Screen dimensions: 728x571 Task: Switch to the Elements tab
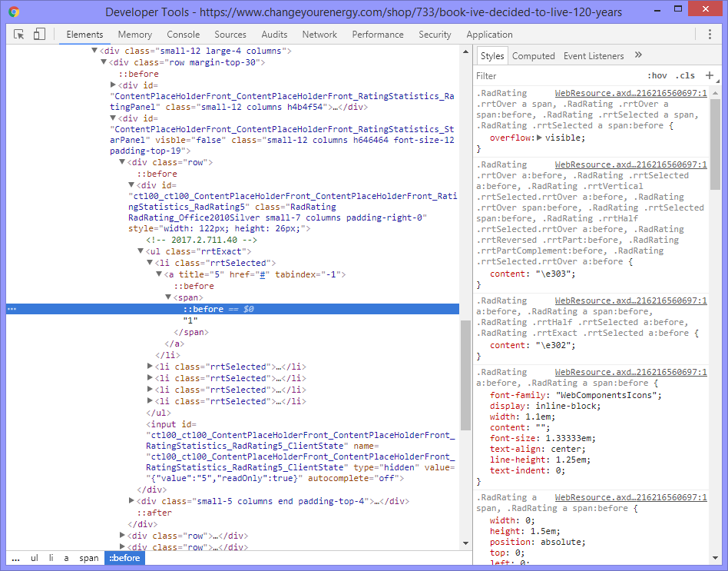click(x=84, y=35)
